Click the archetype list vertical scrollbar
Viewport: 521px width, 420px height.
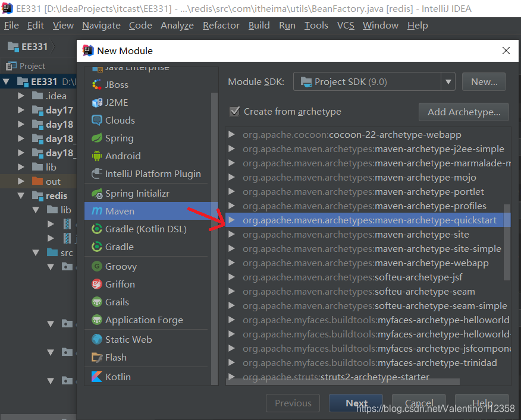[x=507, y=242]
